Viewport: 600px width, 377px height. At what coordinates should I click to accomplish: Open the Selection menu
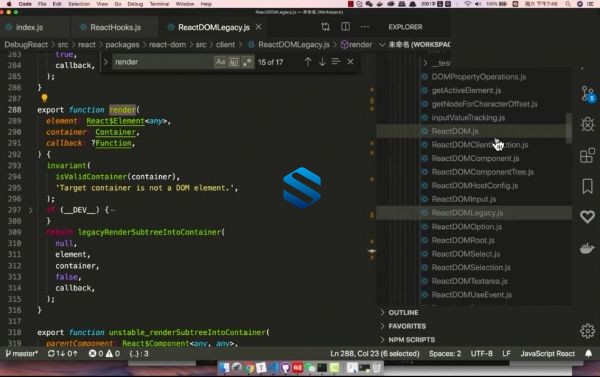79,4
